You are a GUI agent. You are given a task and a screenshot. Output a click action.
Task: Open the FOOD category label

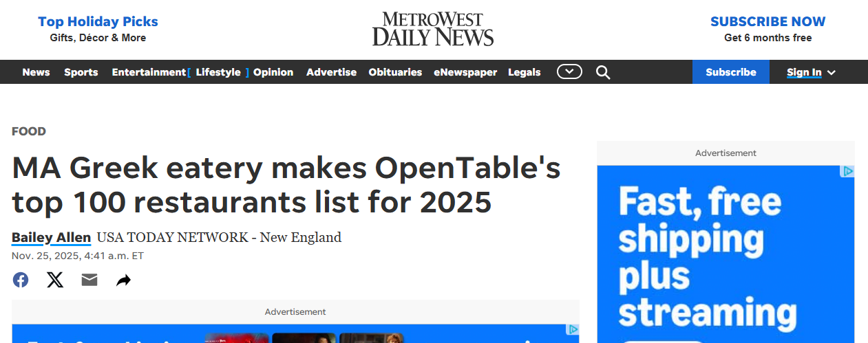click(x=29, y=131)
